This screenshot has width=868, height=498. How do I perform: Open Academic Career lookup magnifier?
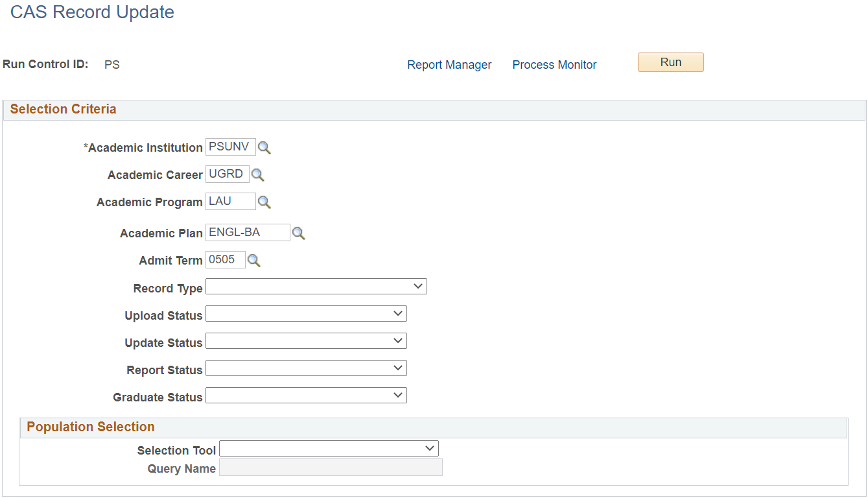pyautogui.click(x=258, y=175)
